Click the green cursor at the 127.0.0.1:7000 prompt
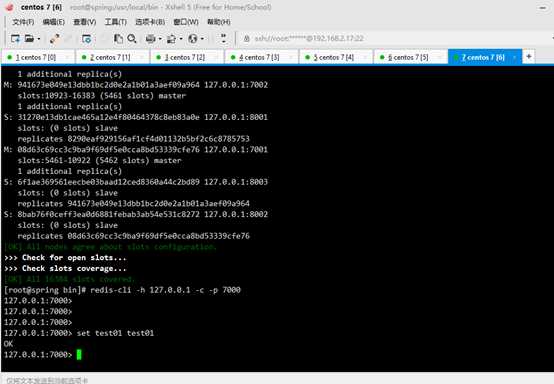Viewport: 554px width, 384px height. (79, 354)
